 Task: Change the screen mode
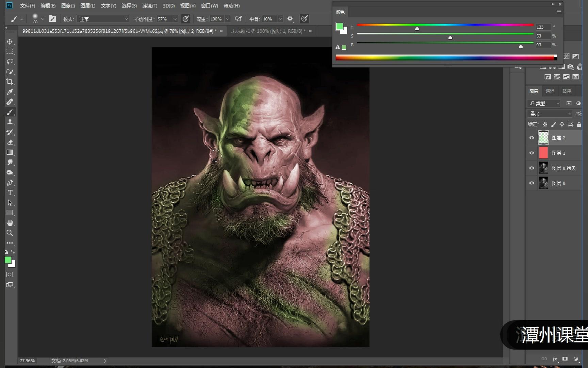coord(10,285)
